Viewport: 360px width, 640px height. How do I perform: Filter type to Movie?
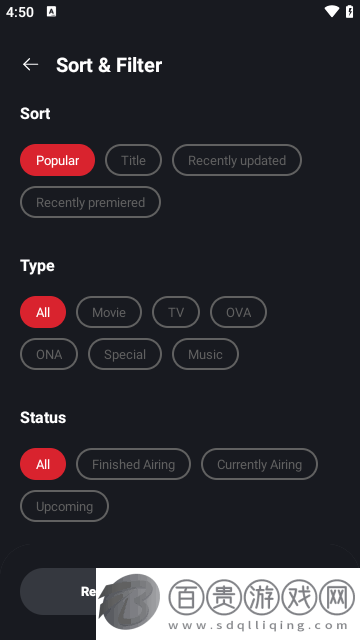click(109, 312)
